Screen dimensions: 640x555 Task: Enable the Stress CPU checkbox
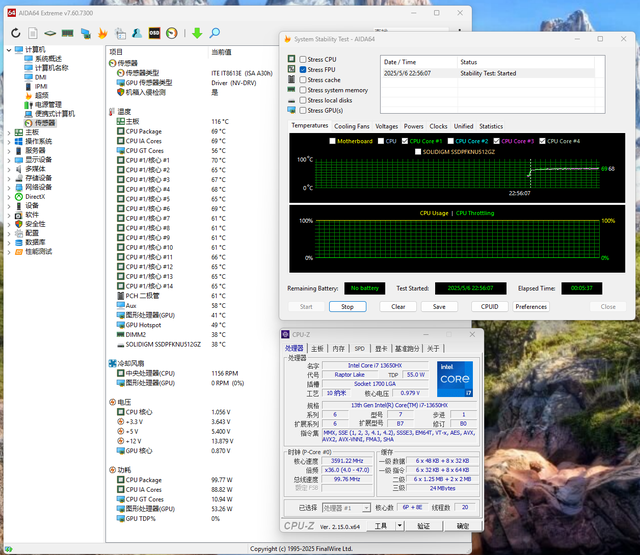click(x=303, y=59)
